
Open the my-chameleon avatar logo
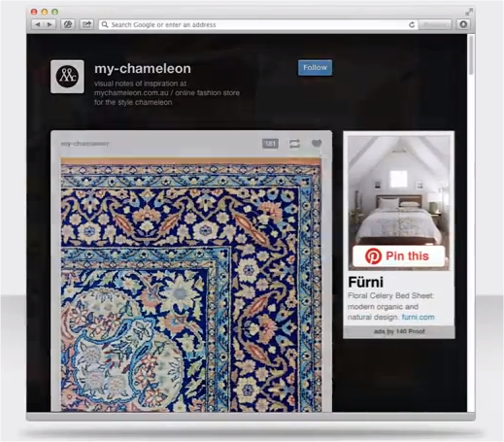coord(67,77)
